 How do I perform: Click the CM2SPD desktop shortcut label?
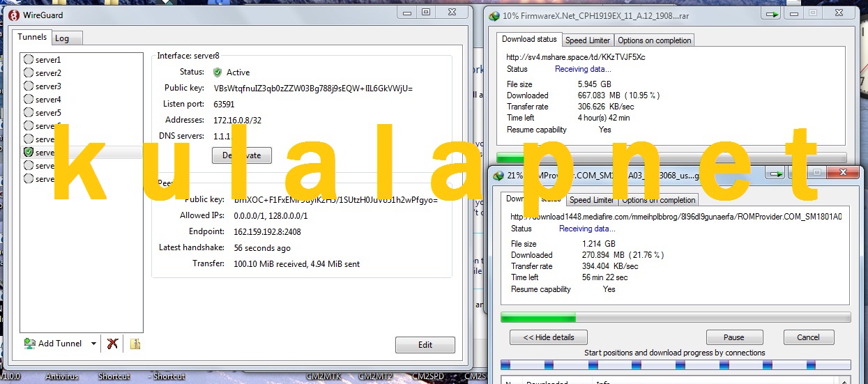pyautogui.click(x=428, y=376)
